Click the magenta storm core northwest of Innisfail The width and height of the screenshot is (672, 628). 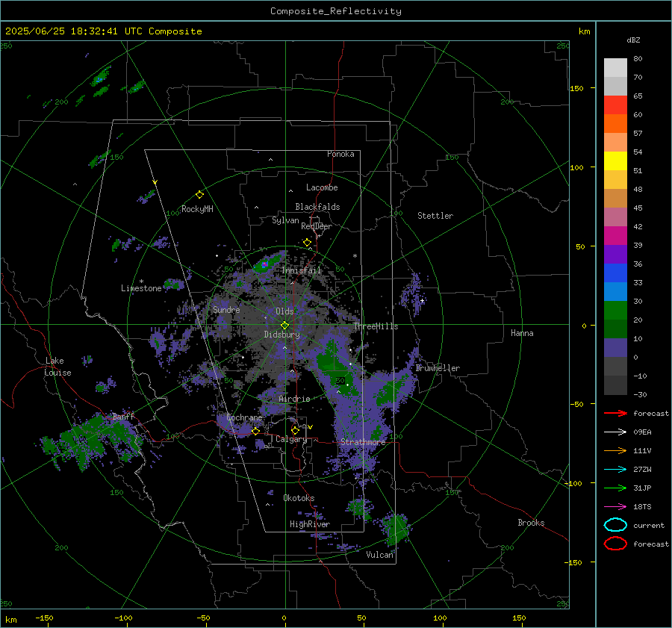(x=265, y=264)
